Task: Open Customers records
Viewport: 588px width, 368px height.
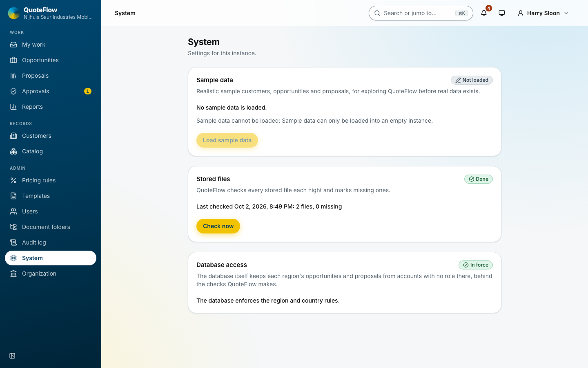Action: (51, 136)
